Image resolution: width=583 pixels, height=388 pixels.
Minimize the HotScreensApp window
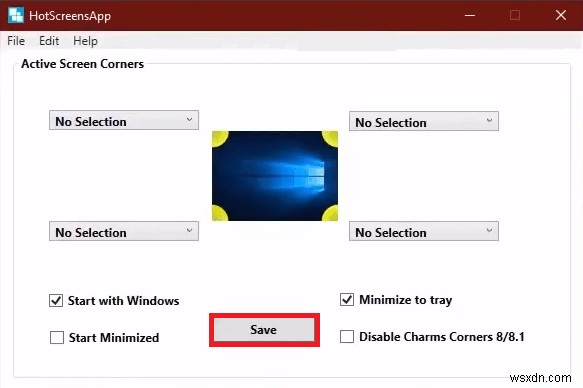click(470, 15)
